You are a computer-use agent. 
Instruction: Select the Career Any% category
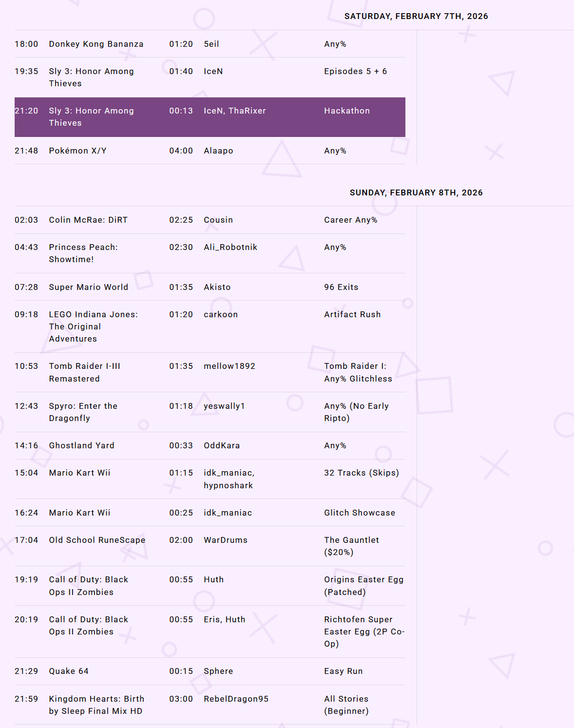click(x=351, y=220)
